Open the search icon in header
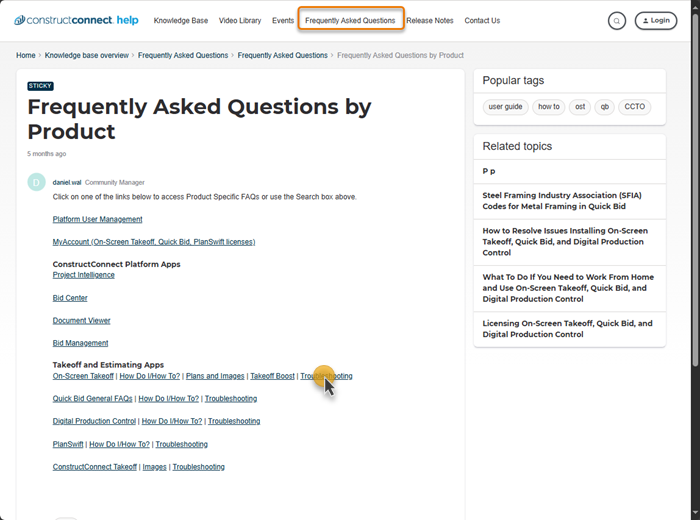Screen dimensions: 700x520 tap(617, 21)
